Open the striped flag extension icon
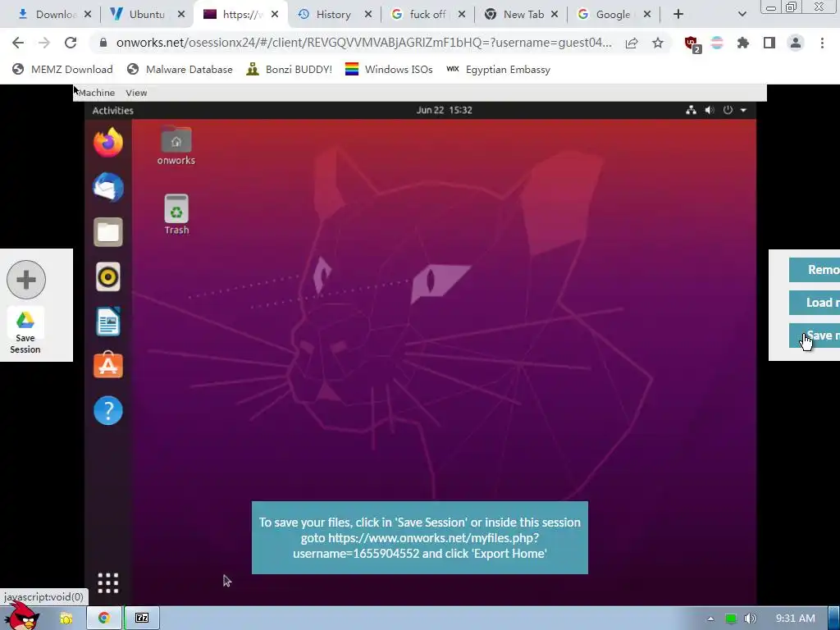This screenshot has height=630, width=840. [717, 43]
